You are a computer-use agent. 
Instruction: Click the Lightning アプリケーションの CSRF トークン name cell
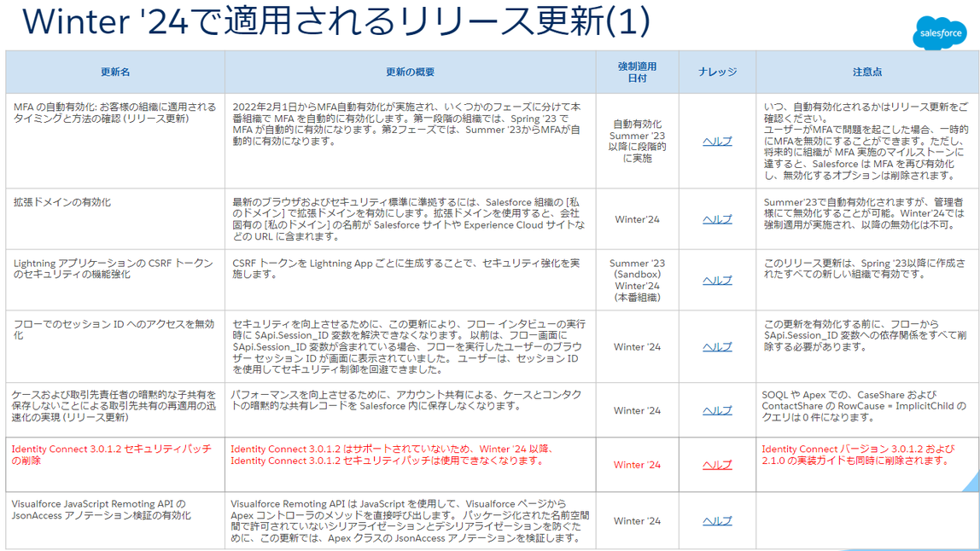(x=115, y=280)
